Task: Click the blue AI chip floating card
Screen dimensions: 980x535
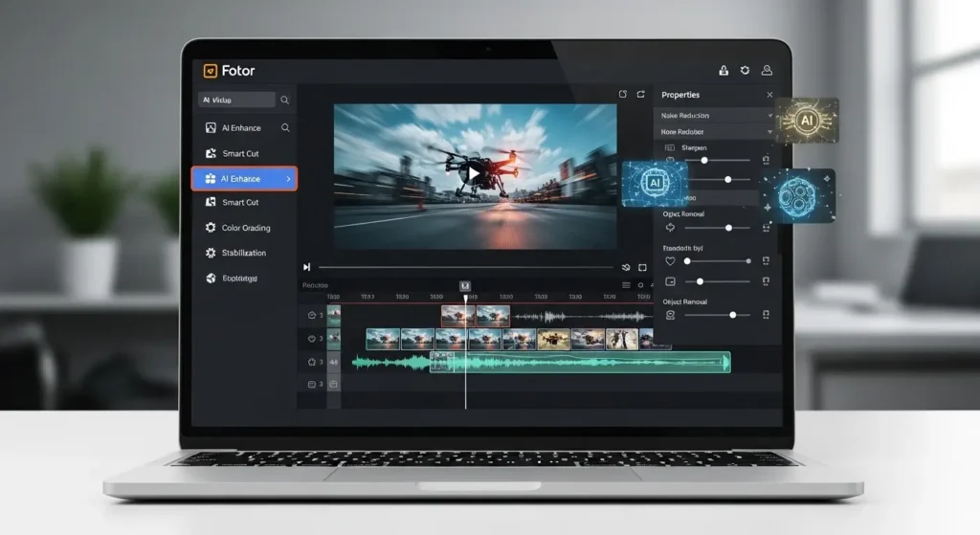Action: [655, 183]
